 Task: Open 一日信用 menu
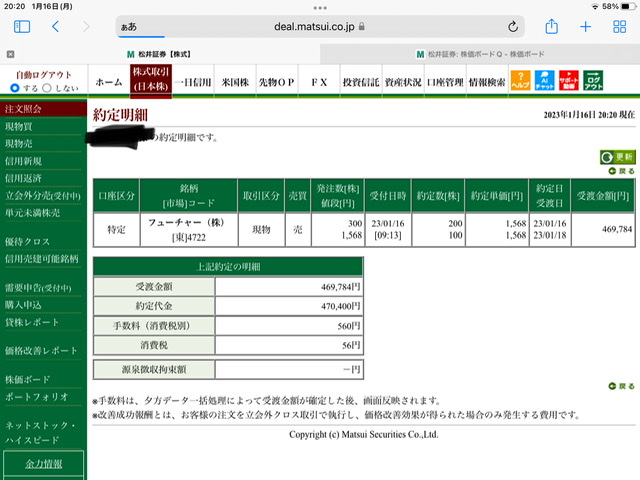tap(193, 82)
